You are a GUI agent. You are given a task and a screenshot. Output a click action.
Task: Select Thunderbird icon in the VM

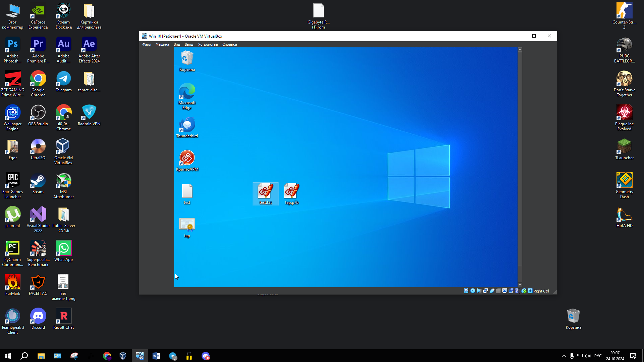tap(187, 128)
